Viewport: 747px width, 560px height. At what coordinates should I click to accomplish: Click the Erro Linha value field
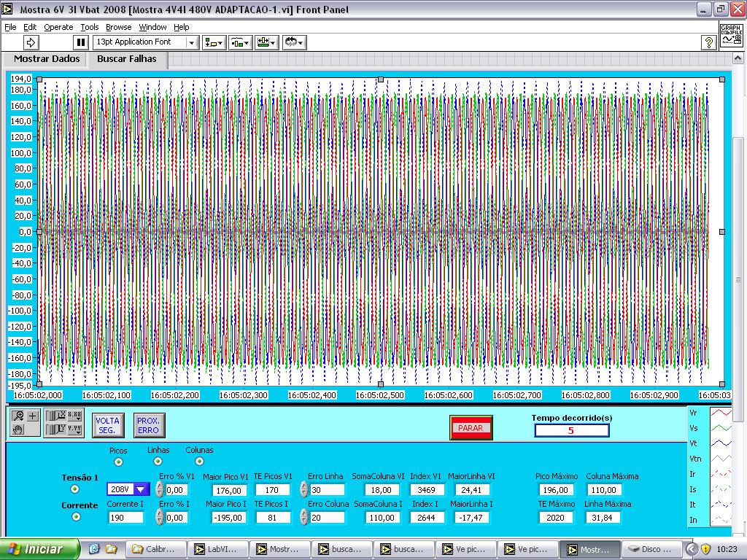[327, 489]
